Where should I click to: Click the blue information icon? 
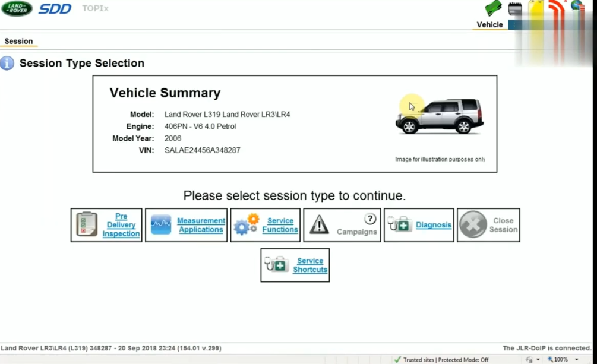click(x=7, y=63)
